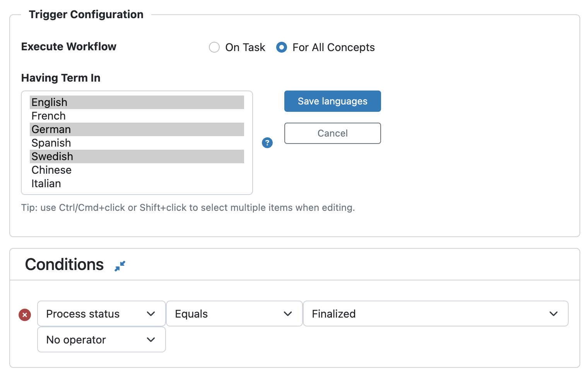Open the Process status field dropdown

coord(101,314)
